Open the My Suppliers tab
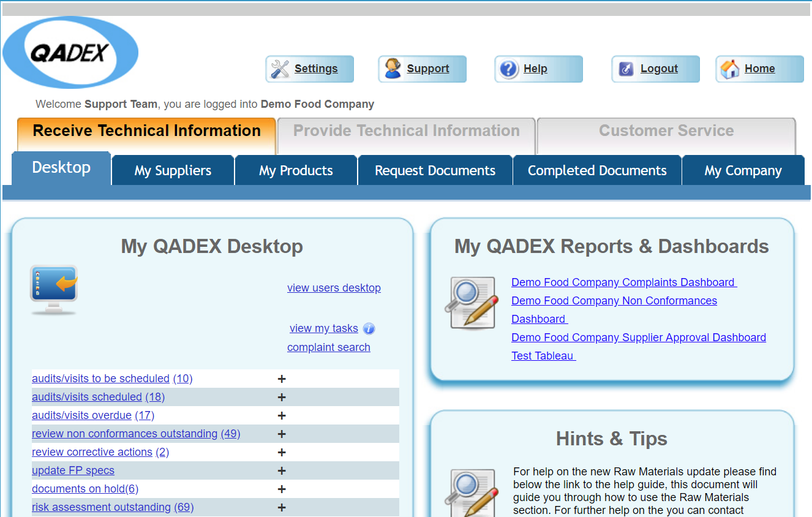 pyautogui.click(x=173, y=170)
